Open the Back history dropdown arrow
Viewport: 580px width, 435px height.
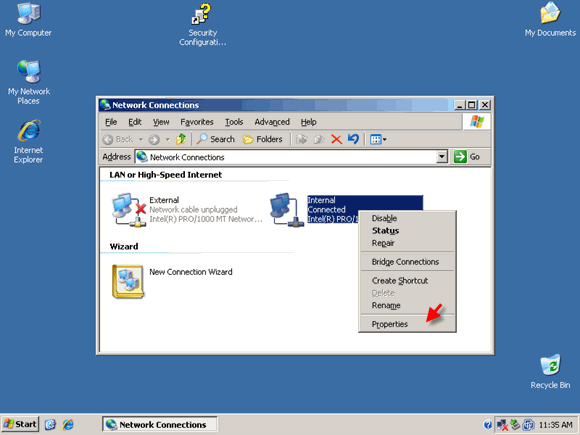(141, 139)
